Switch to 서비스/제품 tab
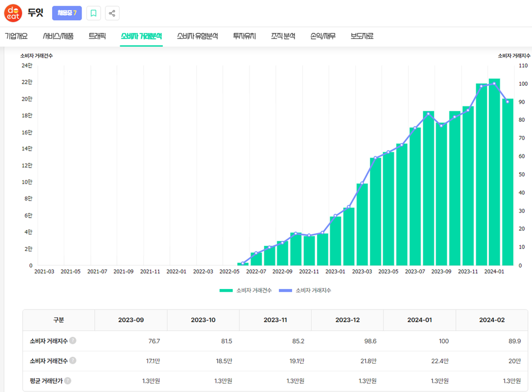Image resolution: width=532 pixels, height=392 pixels. (58, 36)
